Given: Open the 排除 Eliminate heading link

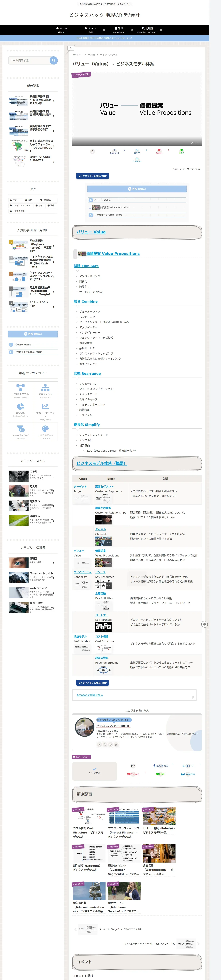Looking at the screenshot, I should coord(86,266).
